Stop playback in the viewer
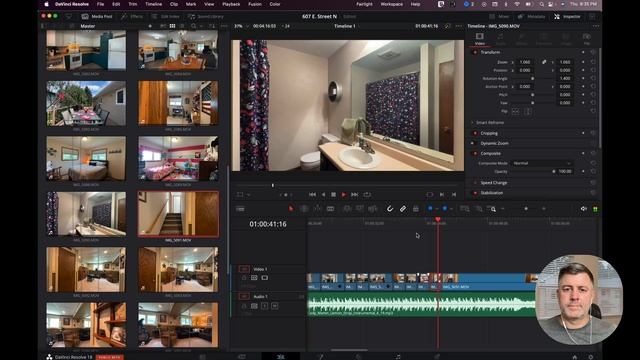The width and height of the screenshot is (640, 360). point(333,195)
